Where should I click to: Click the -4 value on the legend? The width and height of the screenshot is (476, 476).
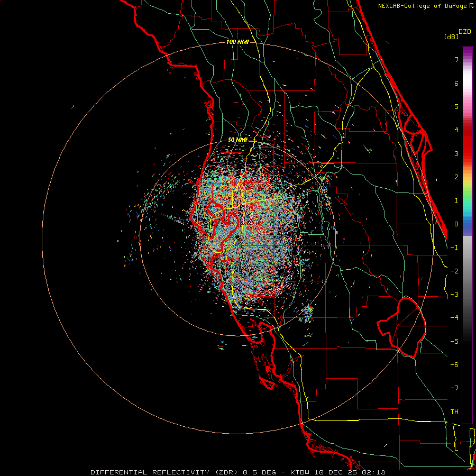pyautogui.click(x=454, y=318)
